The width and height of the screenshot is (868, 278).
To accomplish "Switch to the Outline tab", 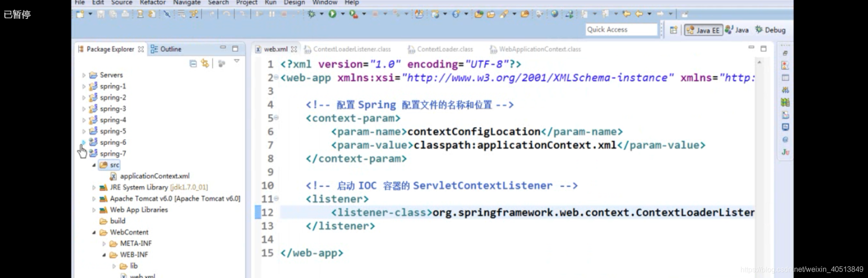I will click(166, 49).
